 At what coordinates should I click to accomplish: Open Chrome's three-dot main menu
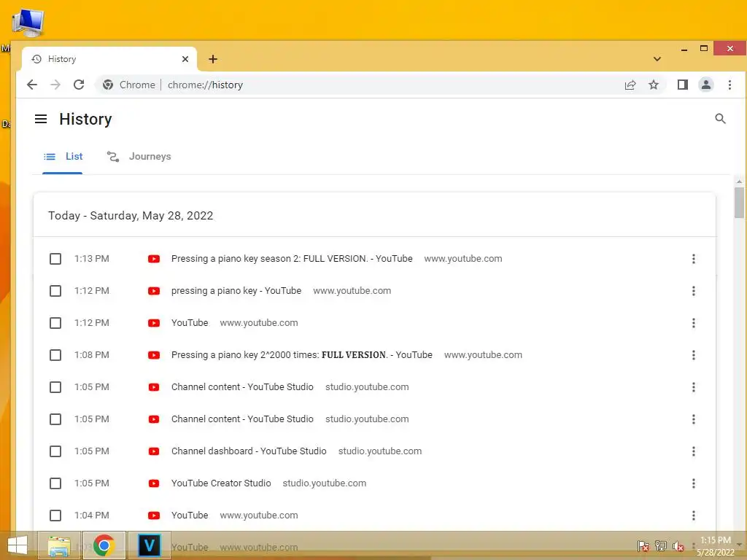click(729, 85)
